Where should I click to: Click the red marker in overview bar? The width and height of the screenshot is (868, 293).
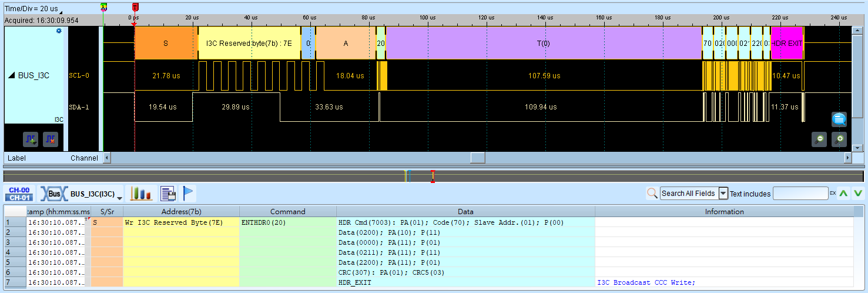(433, 176)
